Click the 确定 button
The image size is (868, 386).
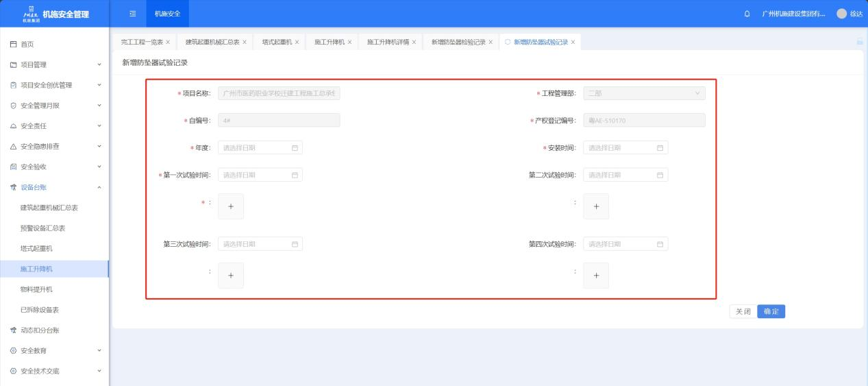click(x=771, y=311)
